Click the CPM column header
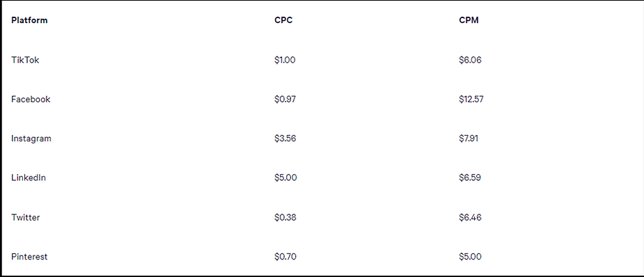 tap(469, 20)
